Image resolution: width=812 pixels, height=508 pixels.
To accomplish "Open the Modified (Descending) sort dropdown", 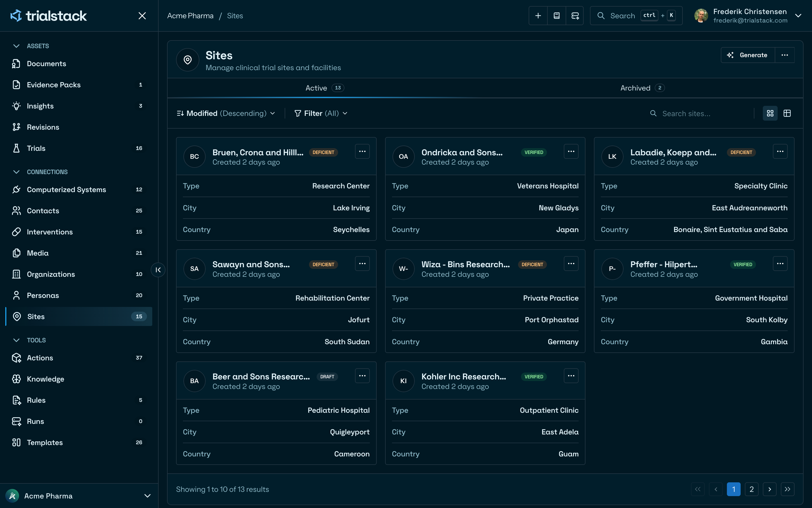I will pos(226,114).
